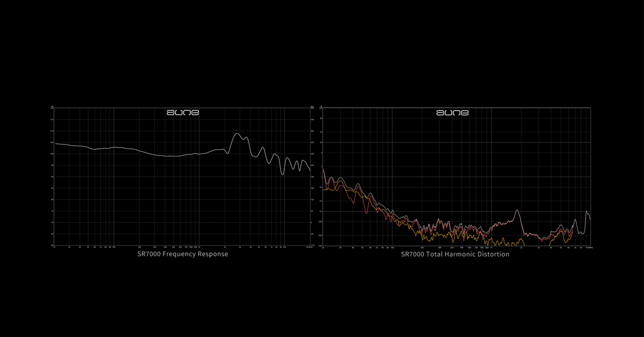Click the red curve's deep dip near 55 Hz
The image size is (644, 337).
[366, 213]
